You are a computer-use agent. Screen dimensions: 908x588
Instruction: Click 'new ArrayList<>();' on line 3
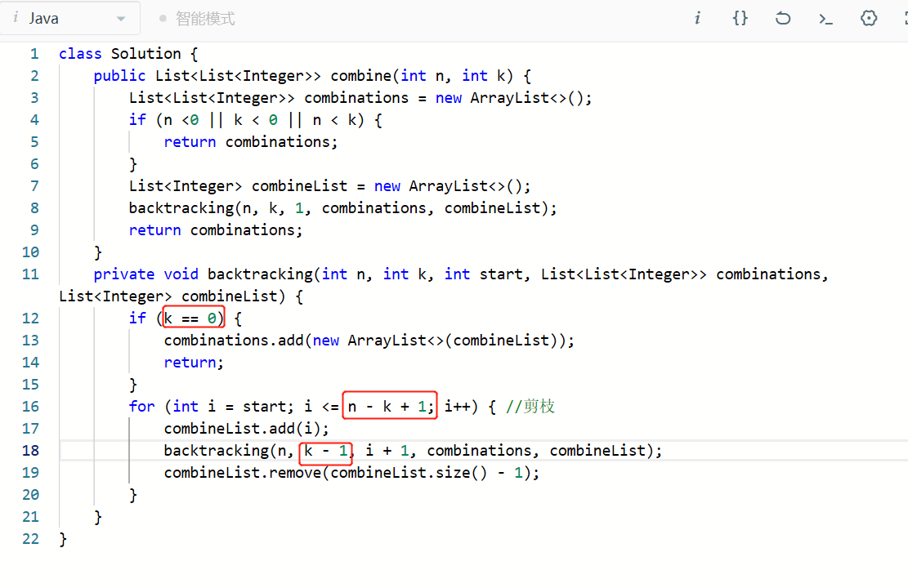tap(514, 98)
